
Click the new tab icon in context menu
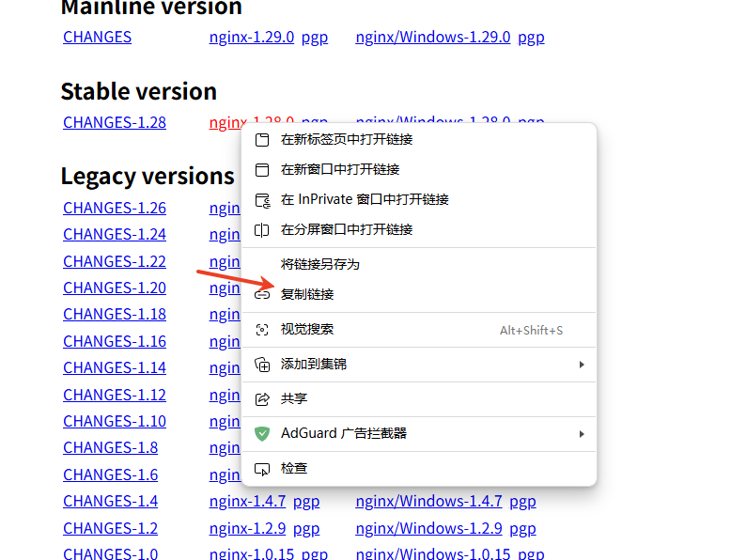coord(262,140)
